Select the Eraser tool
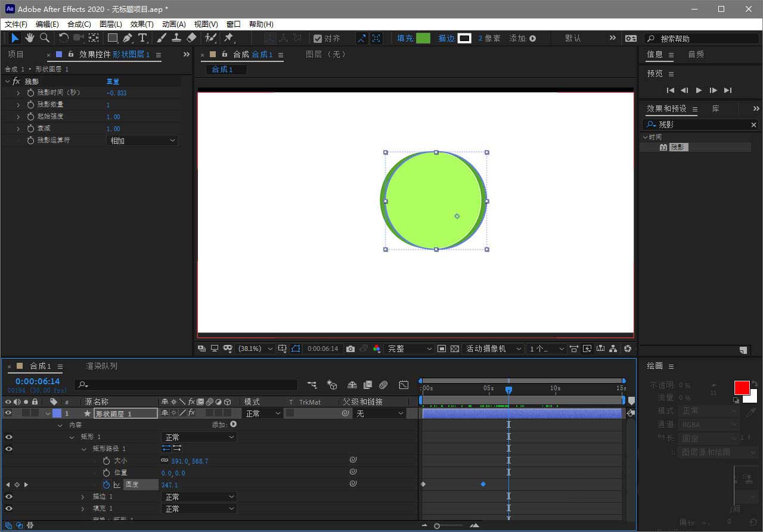 [x=191, y=38]
